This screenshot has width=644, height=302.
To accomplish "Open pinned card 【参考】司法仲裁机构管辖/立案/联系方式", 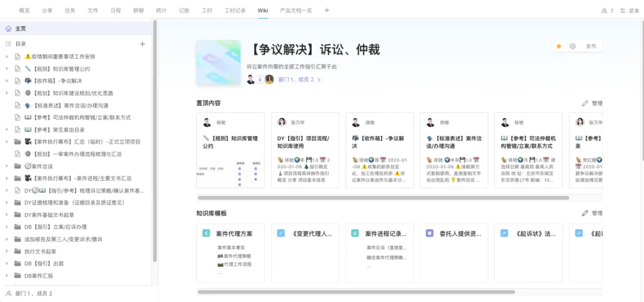I will tap(528, 150).
